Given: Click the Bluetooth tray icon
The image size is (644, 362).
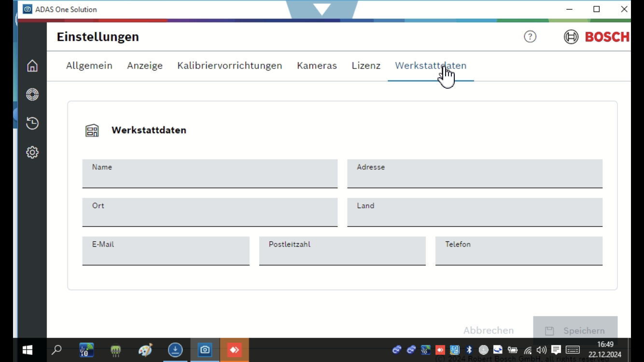Looking at the screenshot, I should click(x=469, y=350).
